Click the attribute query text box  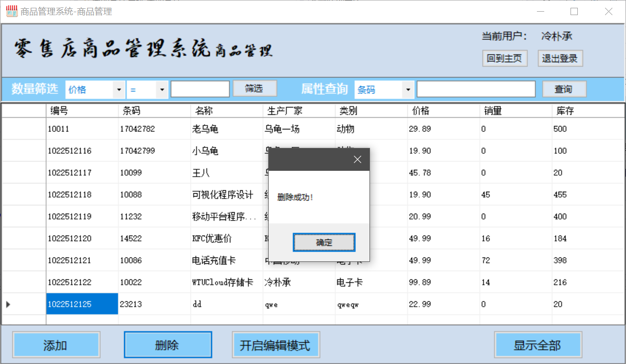[476, 90]
